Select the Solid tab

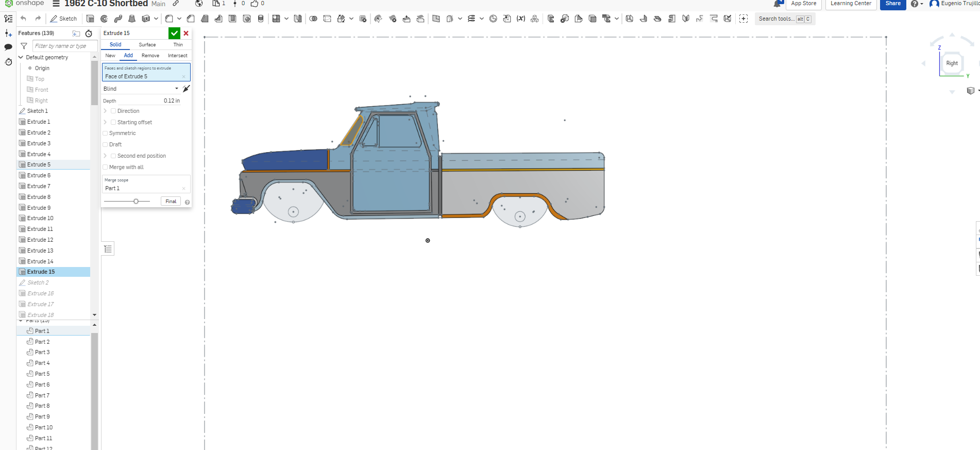[115, 45]
